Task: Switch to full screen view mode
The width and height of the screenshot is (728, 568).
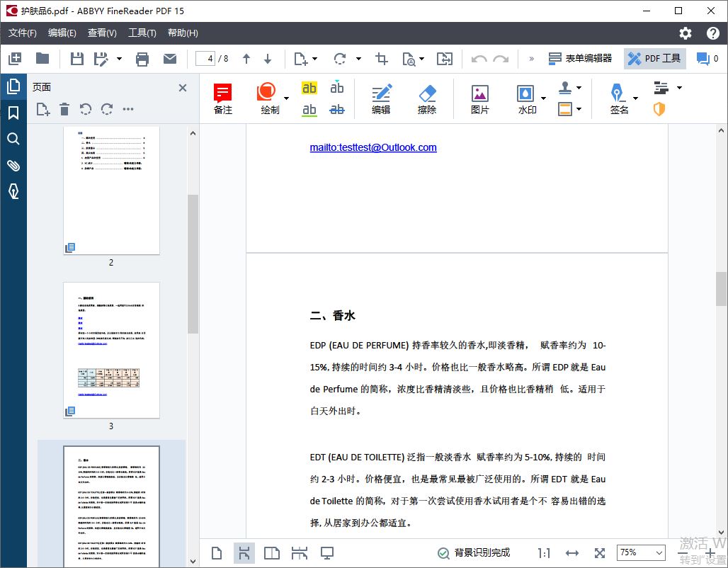Action: (x=327, y=553)
